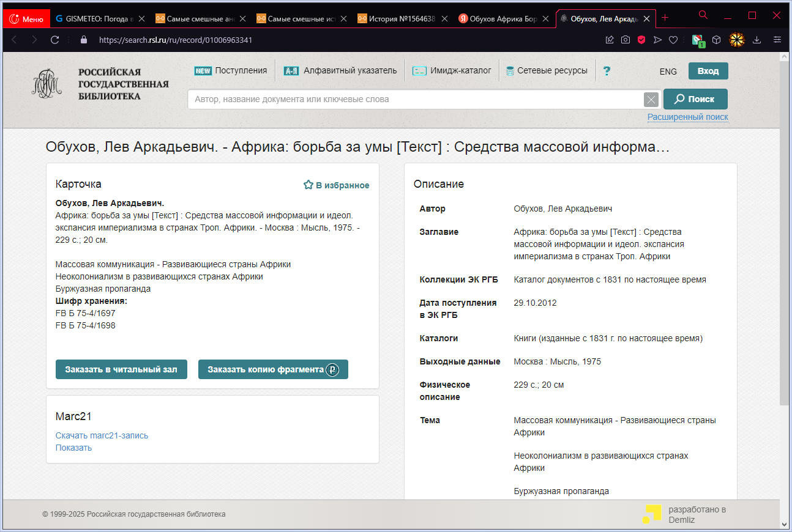Clear the search field with X icon

651,99
